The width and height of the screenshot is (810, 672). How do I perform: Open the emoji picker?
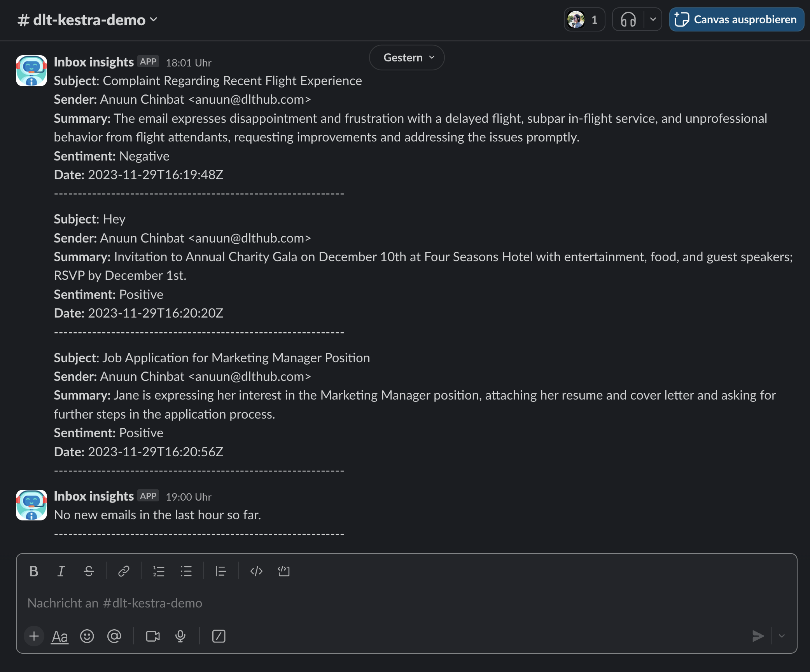[87, 636]
